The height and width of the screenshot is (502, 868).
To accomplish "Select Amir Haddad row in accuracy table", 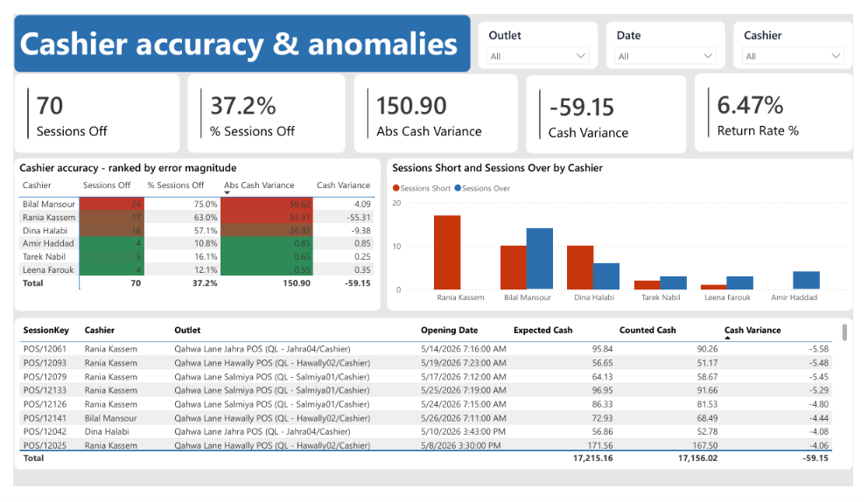I will pyautogui.click(x=197, y=243).
